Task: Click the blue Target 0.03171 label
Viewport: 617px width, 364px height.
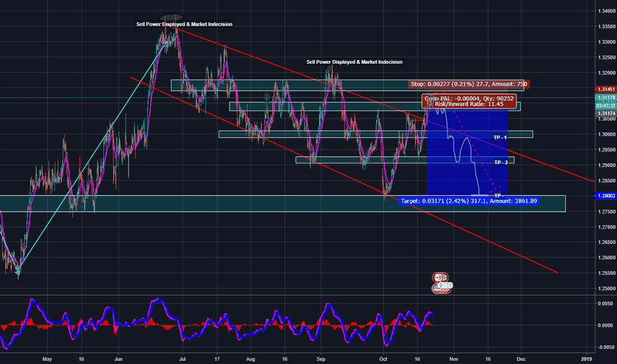Action: pos(469,201)
